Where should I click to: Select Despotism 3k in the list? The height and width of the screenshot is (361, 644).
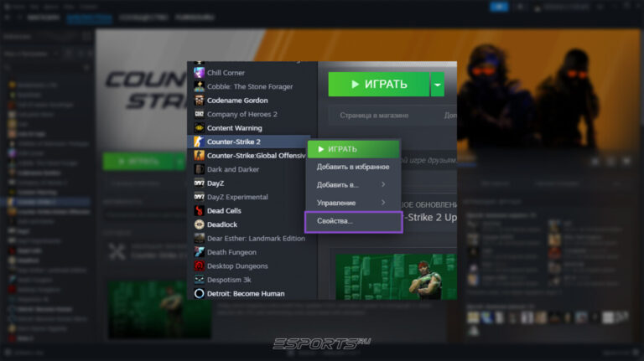pos(229,280)
